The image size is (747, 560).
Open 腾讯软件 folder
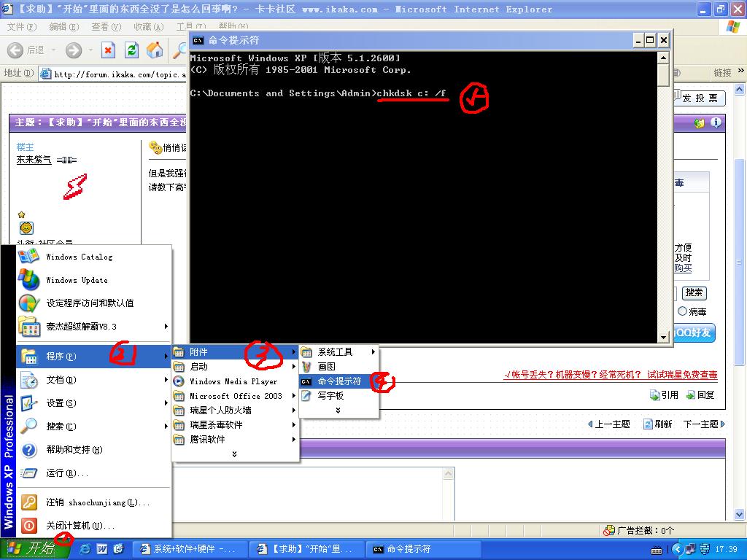[235, 440]
